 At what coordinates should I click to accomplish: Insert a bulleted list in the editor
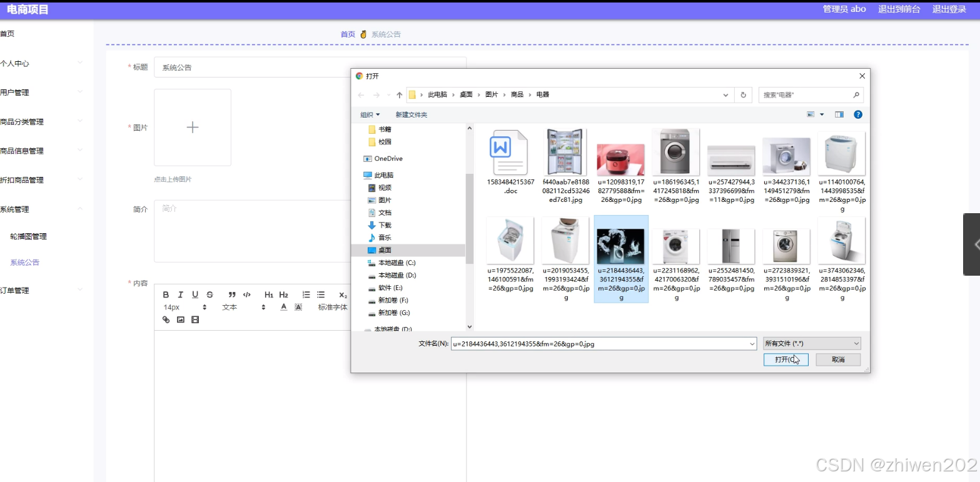pos(321,295)
